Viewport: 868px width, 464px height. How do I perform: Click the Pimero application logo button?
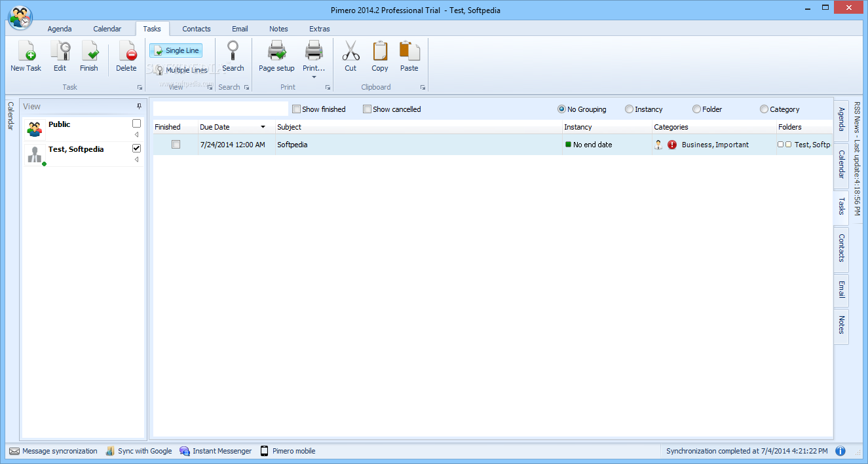coord(20,17)
